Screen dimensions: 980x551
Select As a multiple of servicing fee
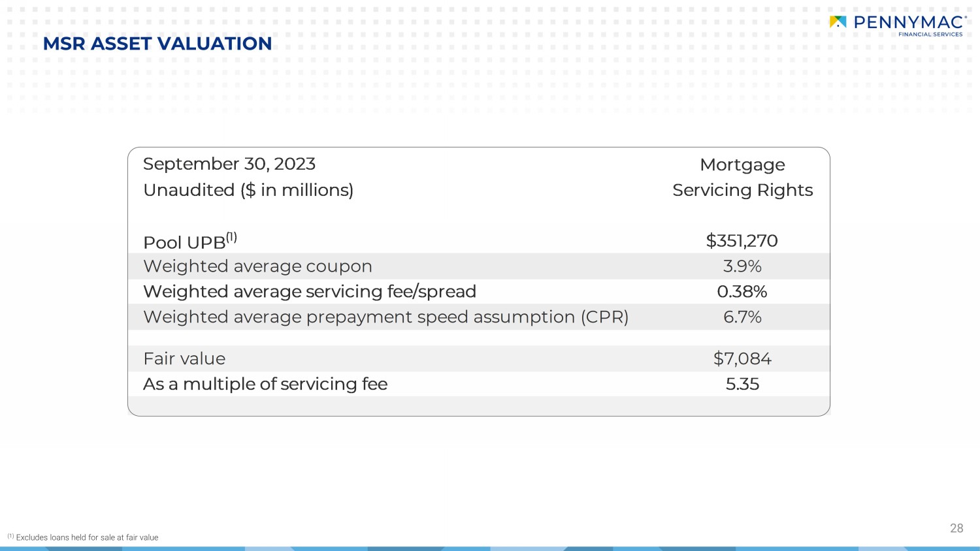coord(265,384)
